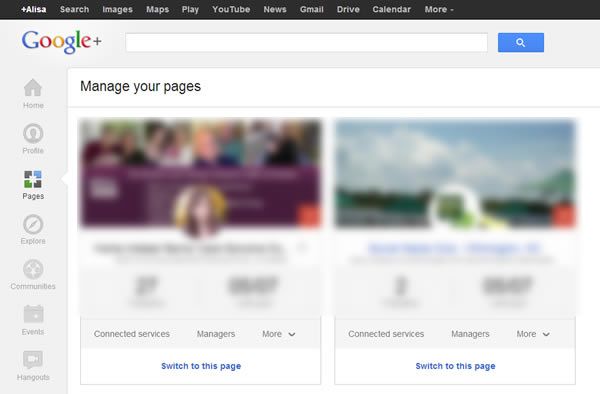Open the Profile icon in the sidebar
Screen dimensions: 600x394
[33, 133]
